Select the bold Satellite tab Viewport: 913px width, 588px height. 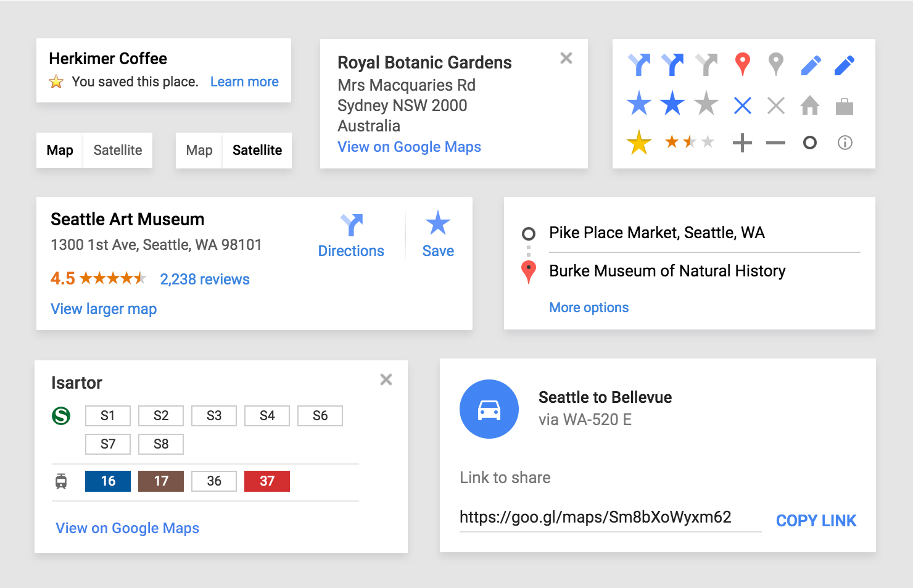[x=257, y=150]
